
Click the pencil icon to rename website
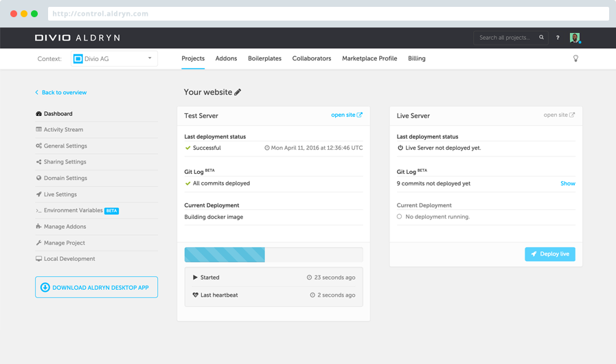tap(238, 92)
